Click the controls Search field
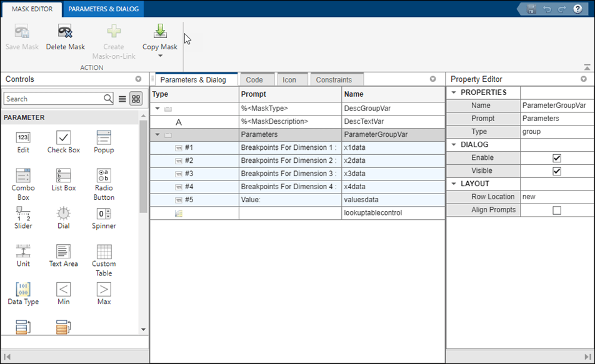 (x=53, y=99)
